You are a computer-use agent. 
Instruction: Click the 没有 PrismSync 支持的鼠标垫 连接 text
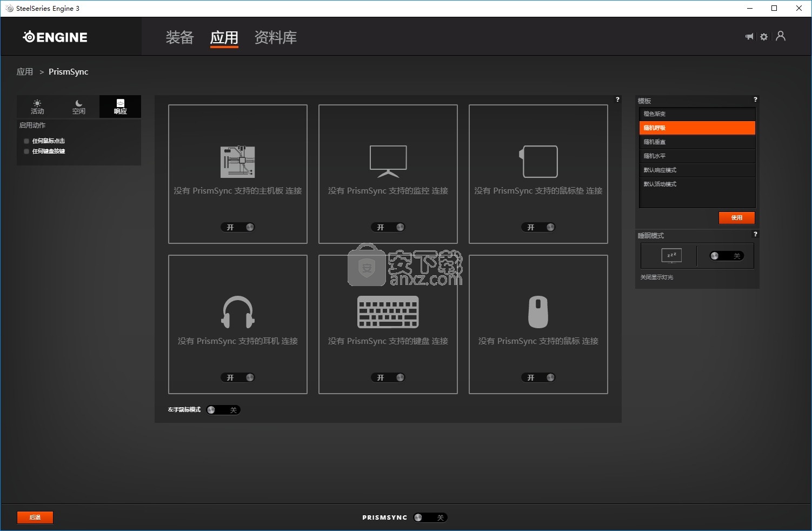point(538,191)
